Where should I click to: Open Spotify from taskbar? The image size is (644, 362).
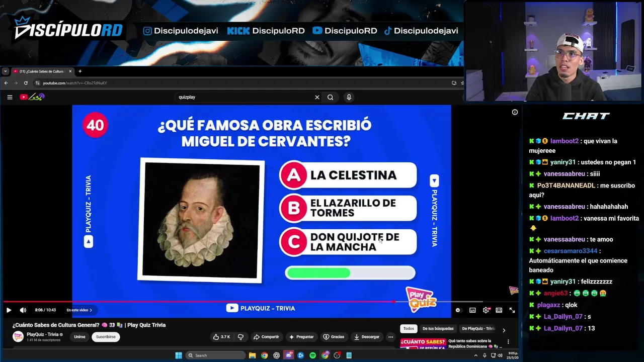(312, 355)
